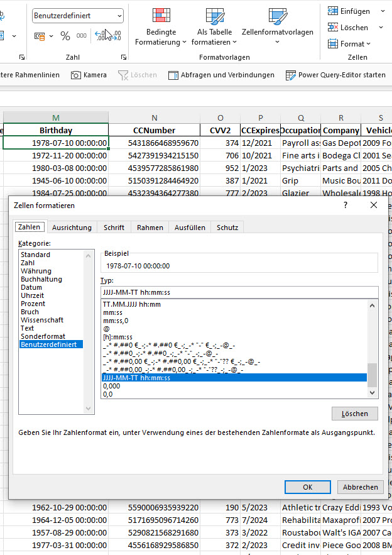This screenshot has width=392, height=555.
Task: Expand the Einfügen dropdown arrow
Action: point(381,11)
